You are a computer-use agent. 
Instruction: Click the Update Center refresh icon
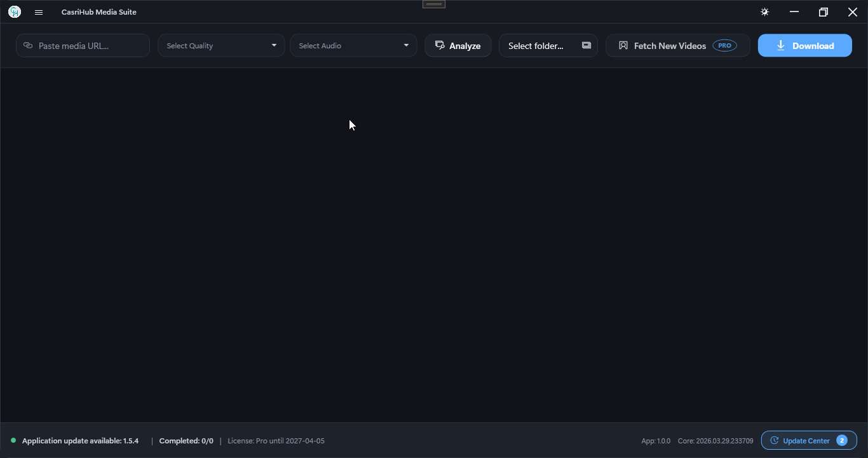pyautogui.click(x=775, y=441)
